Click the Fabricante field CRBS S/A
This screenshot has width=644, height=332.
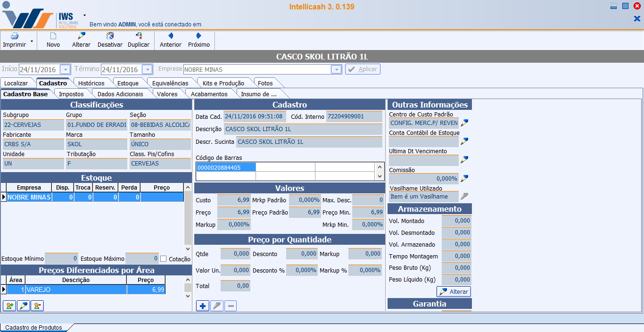click(x=33, y=144)
